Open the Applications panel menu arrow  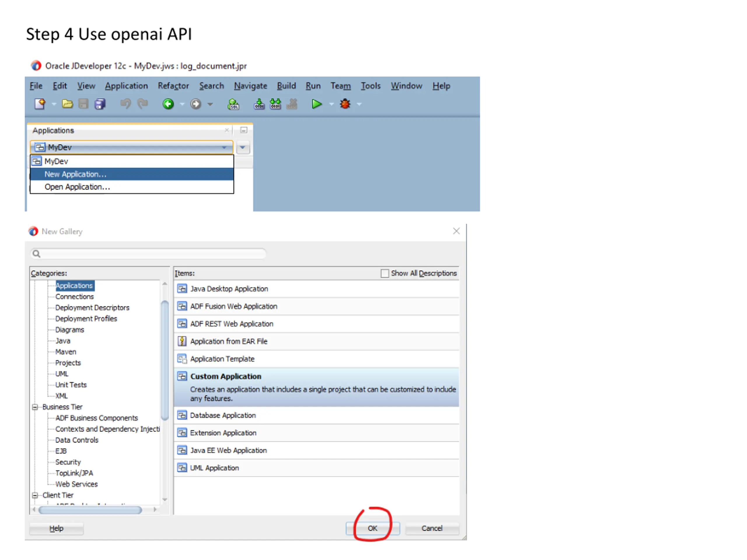tap(243, 148)
